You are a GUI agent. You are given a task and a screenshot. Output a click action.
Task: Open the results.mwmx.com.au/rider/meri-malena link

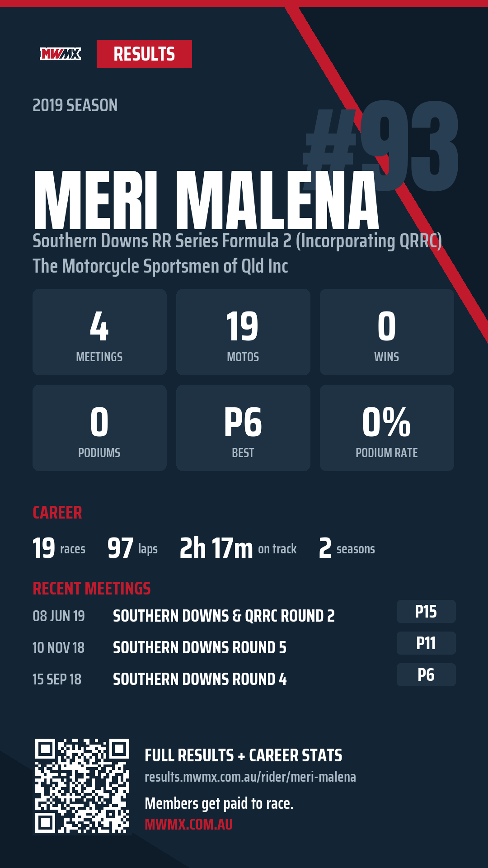(x=250, y=777)
